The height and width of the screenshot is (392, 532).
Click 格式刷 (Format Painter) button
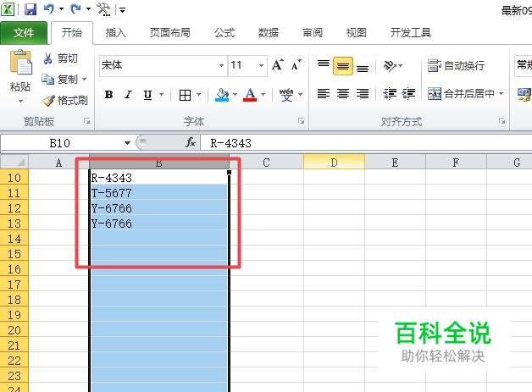[x=65, y=101]
